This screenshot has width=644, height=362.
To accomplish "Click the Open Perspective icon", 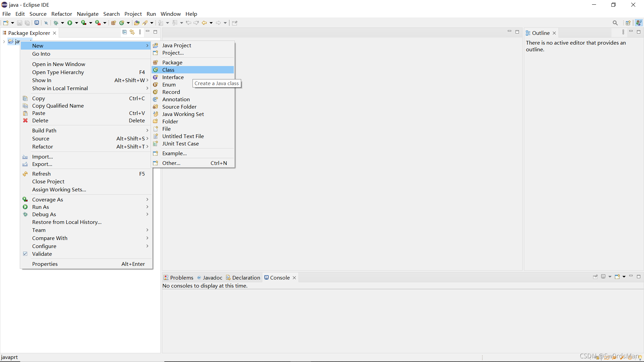I will [x=628, y=23].
